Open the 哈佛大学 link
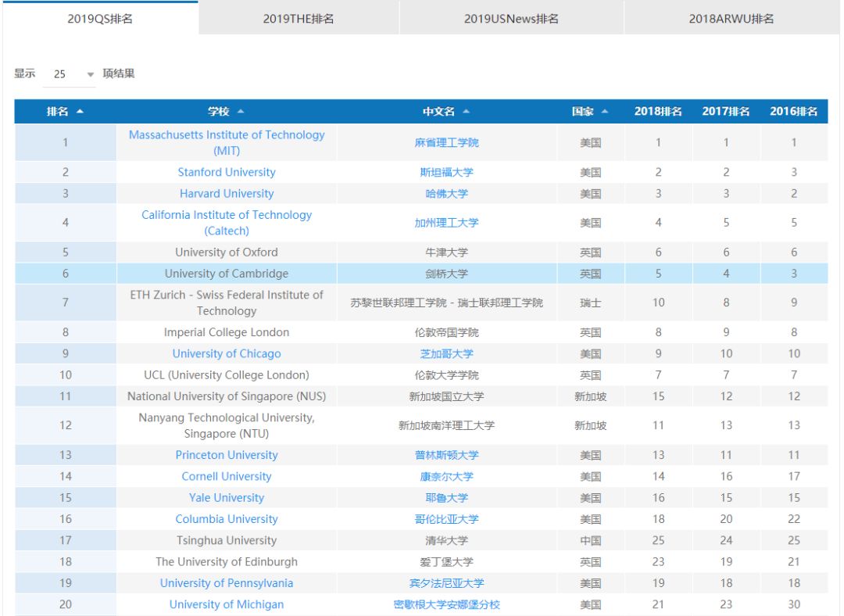The width and height of the screenshot is (844, 616). [447, 194]
